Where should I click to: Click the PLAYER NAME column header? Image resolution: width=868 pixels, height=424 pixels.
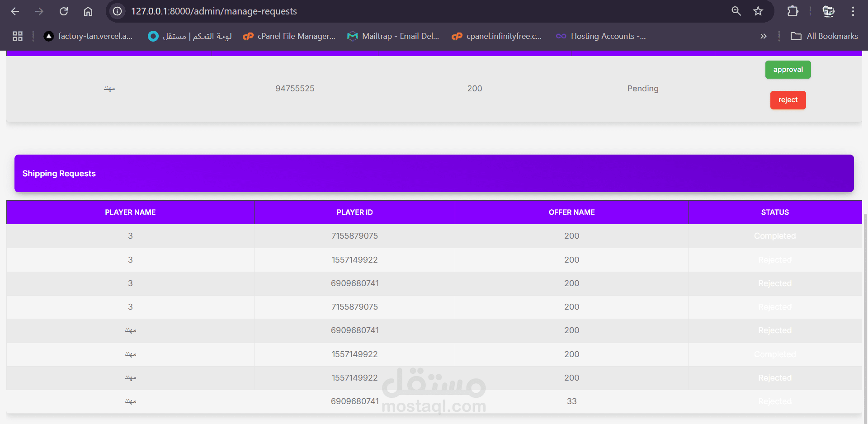(x=130, y=212)
